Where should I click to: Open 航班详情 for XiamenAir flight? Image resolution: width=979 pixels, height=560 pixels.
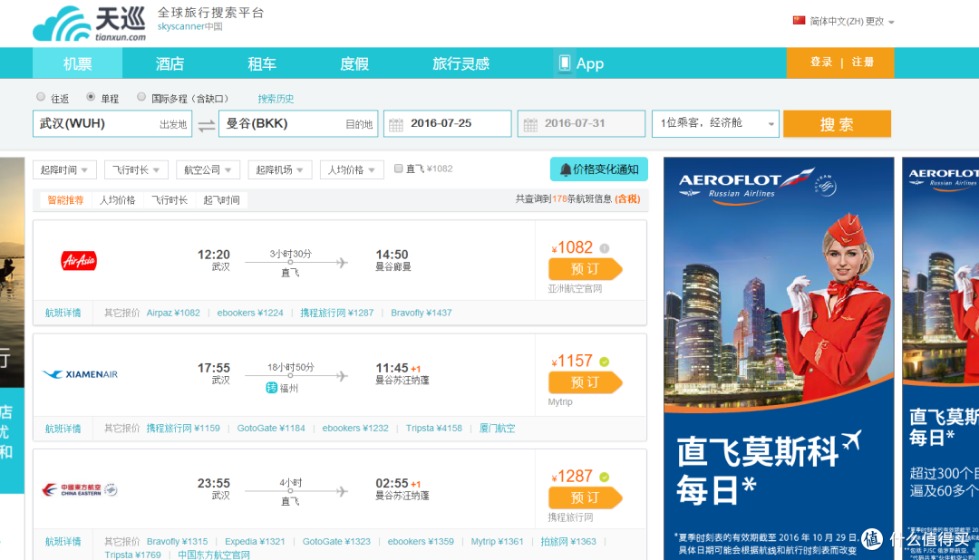pos(63,429)
